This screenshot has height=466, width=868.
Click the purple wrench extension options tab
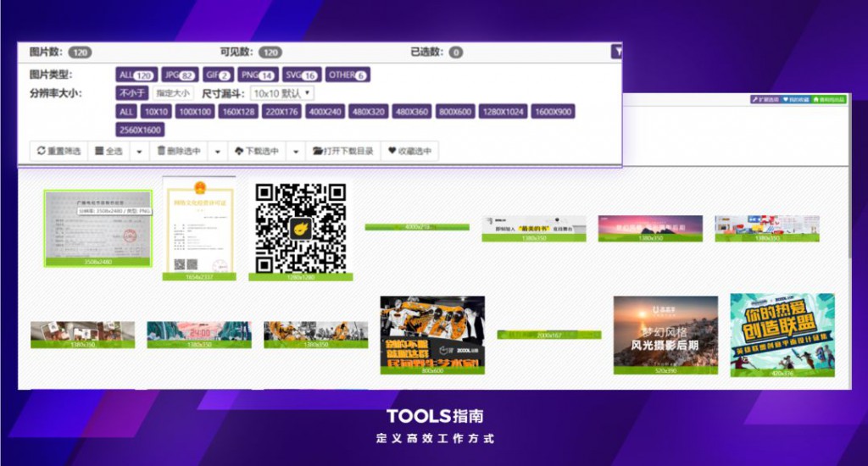(x=765, y=100)
